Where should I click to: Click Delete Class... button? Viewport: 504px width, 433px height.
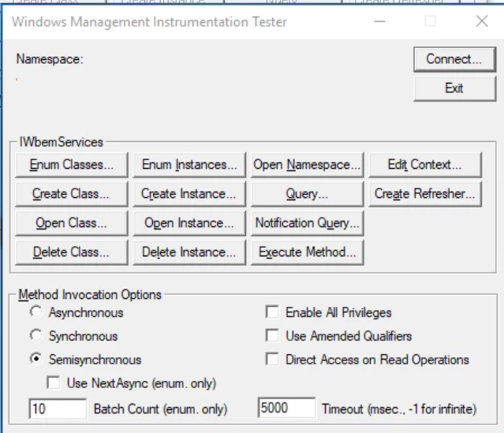(x=71, y=252)
